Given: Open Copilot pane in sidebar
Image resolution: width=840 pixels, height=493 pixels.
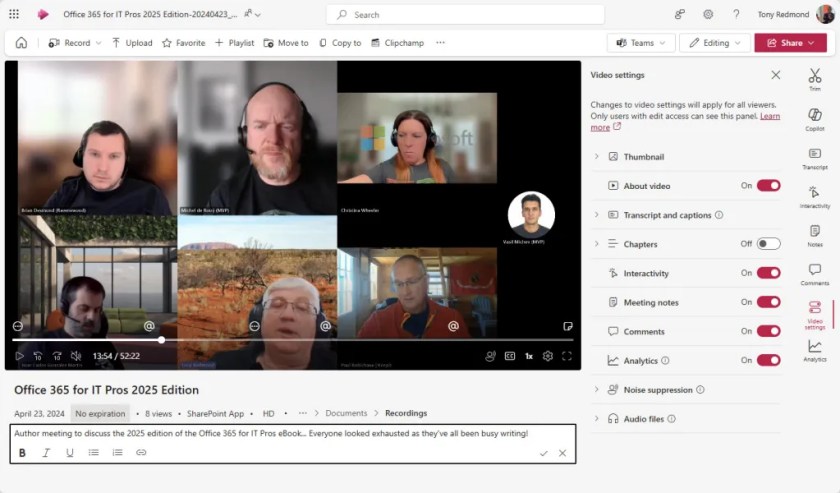Looking at the screenshot, I should click(x=815, y=119).
